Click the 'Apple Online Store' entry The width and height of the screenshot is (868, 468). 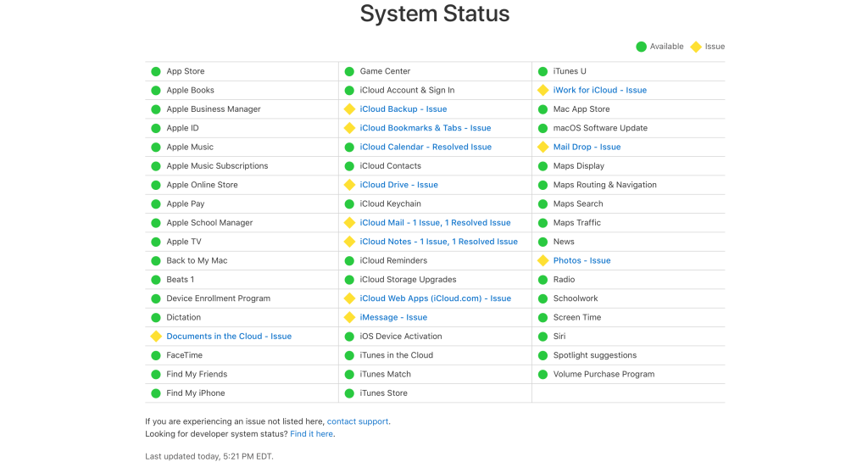(202, 185)
